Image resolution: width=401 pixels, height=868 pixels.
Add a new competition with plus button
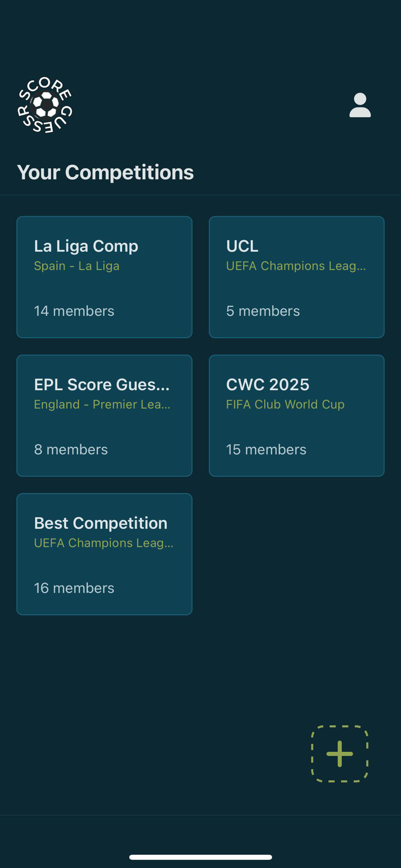(339, 754)
